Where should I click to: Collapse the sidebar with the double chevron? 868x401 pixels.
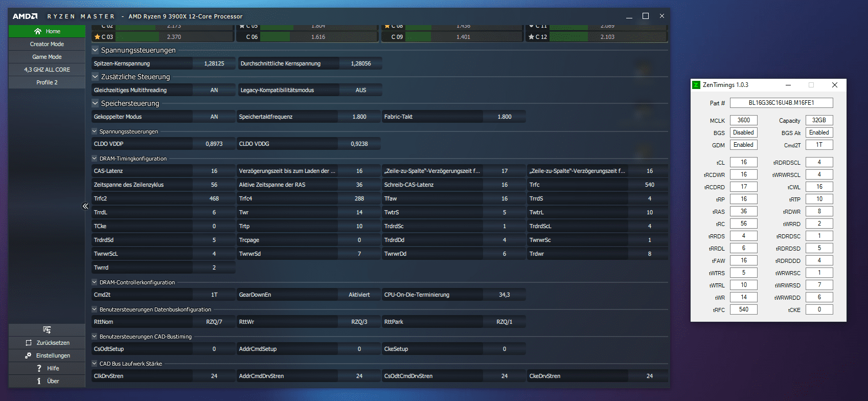click(x=85, y=206)
